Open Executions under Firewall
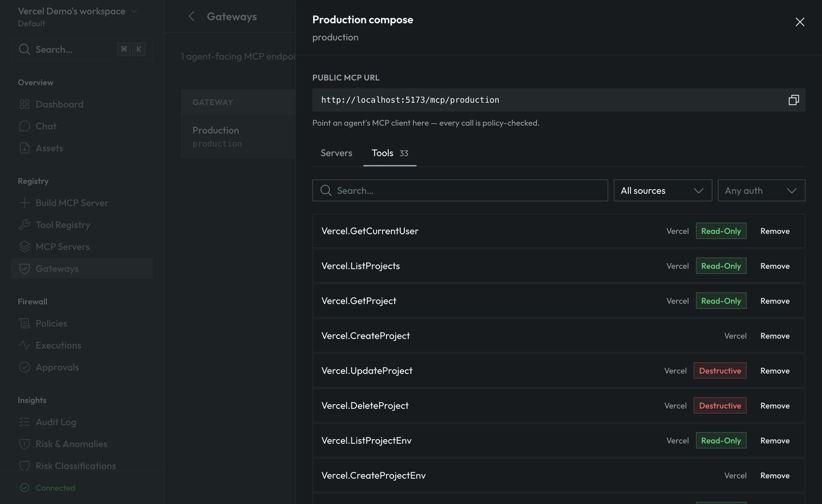Image resolution: width=822 pixels, height=504 pixels. 82,345
